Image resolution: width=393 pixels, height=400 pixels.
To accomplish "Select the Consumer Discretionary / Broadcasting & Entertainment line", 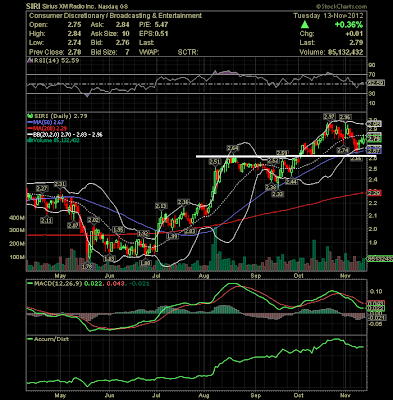I will 115,16.
